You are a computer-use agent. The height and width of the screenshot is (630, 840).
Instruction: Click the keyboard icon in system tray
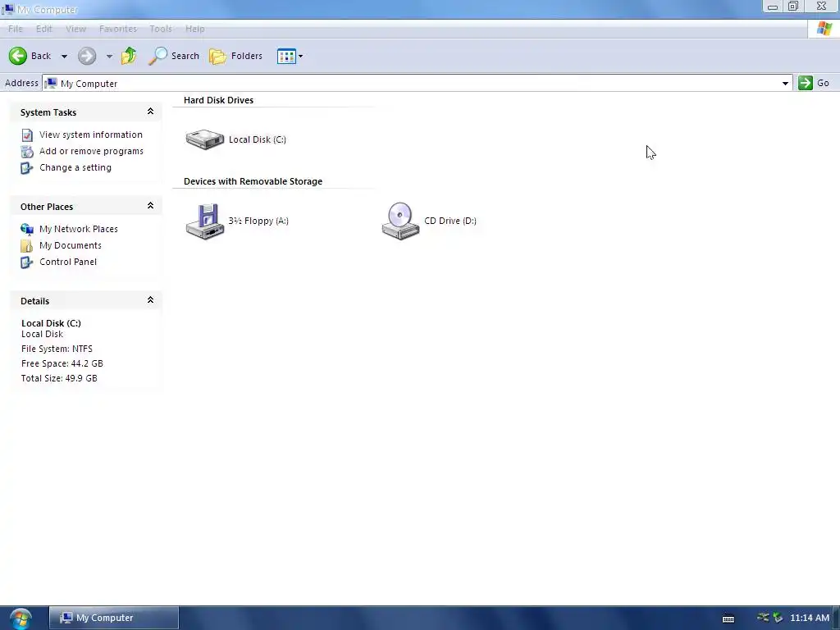point(728,619)
